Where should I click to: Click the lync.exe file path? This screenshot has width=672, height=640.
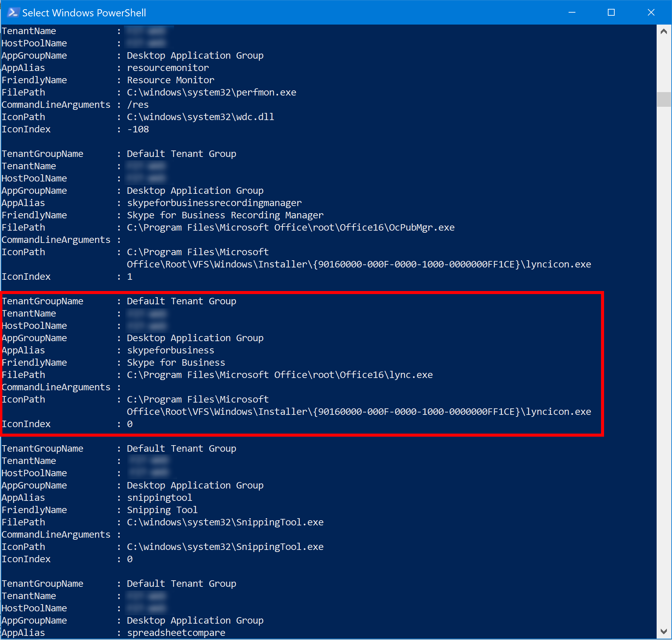coord(280,375)
